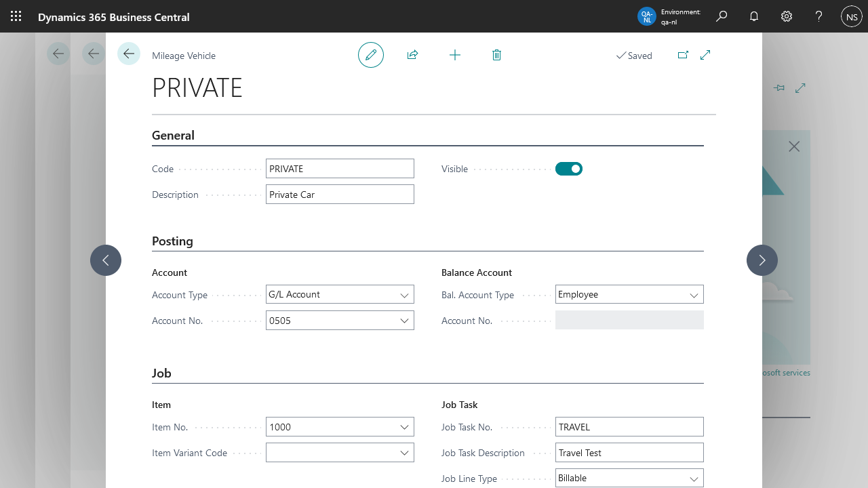The height and width of the screenshot is (488, 868).
Task: Go to the next record arrow
Action: pyautogui.click(x=762, y=260)
